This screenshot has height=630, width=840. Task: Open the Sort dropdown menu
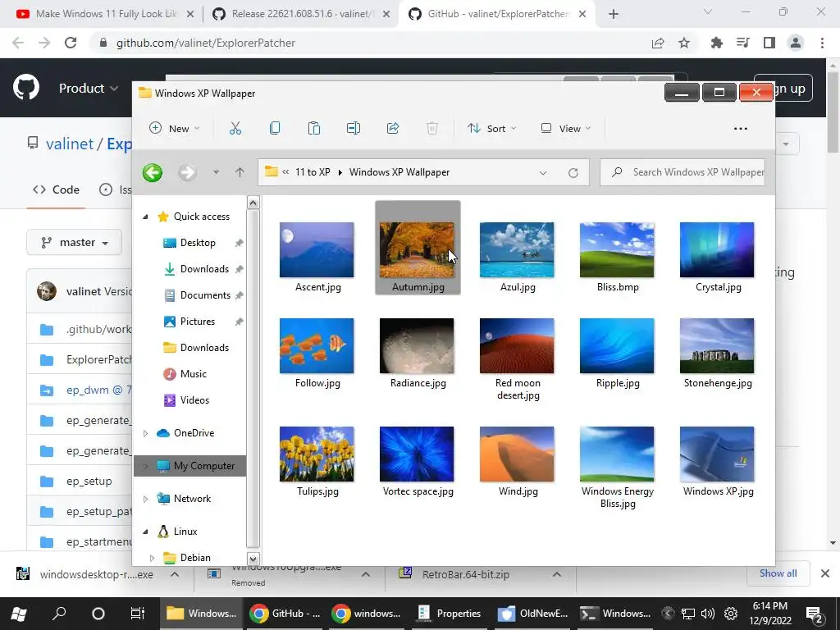[x=492, y=128]
